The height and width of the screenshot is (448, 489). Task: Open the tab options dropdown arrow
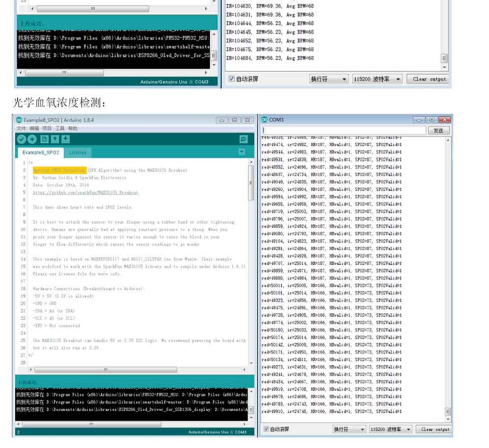242,152
